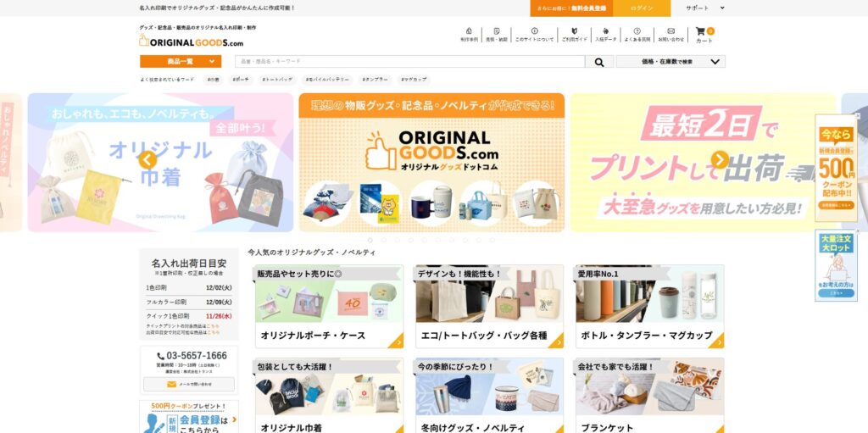Close the 大量注文 side banner

coord(857,230)
